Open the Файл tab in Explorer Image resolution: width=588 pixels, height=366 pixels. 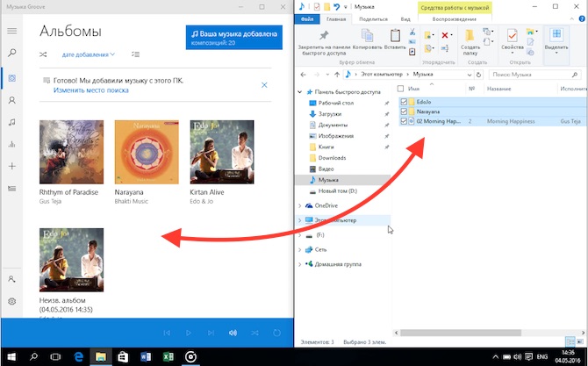coord(307,19)
